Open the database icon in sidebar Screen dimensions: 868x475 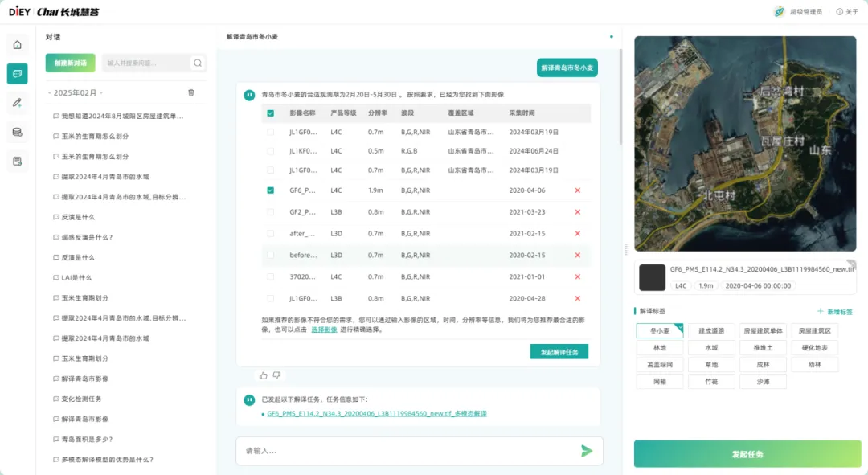point(17,132)
